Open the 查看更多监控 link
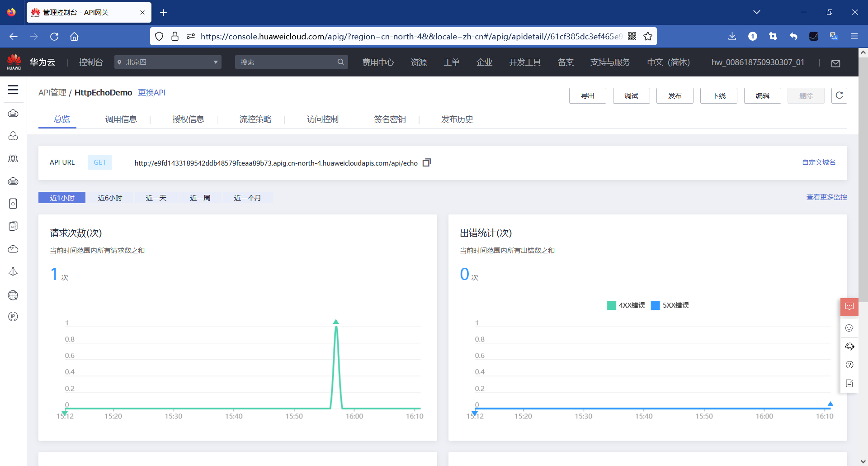This screenshot has width=868, height=466. click(826, 197)
